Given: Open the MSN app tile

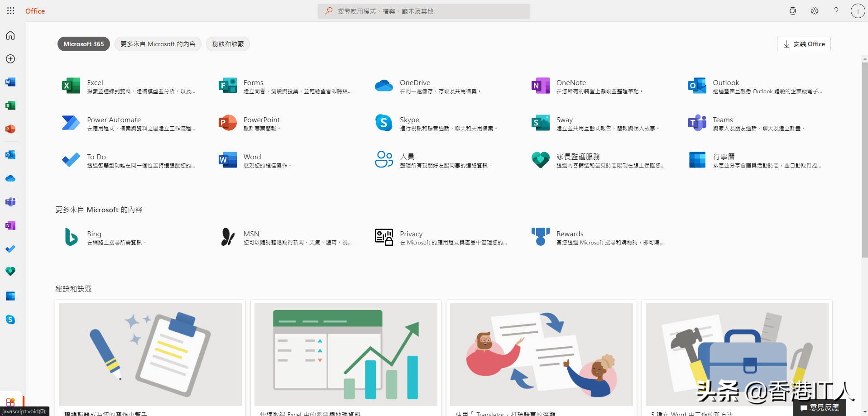Looking at the screenshot, I should coord(285,237).
